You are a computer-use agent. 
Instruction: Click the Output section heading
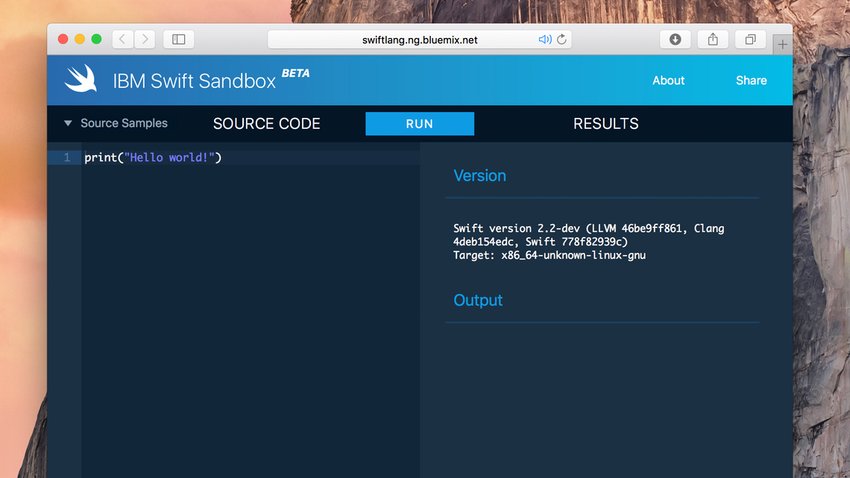[478, 300]
